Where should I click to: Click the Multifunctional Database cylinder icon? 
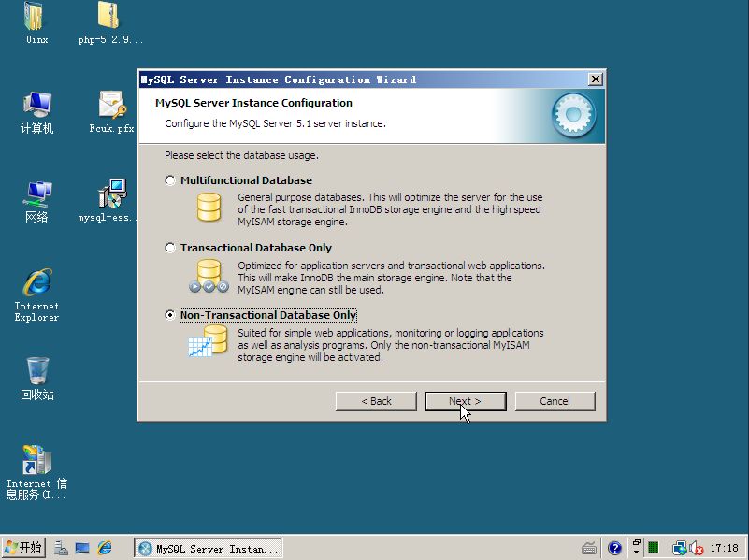209,208
